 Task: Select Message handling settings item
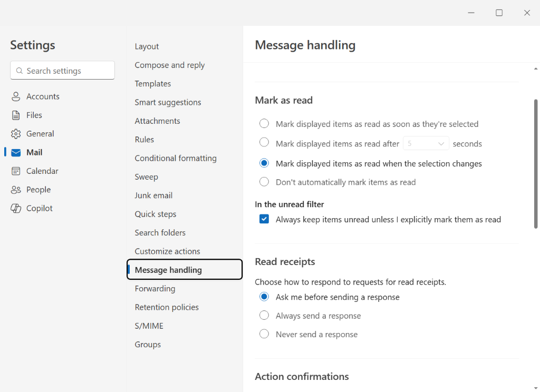pos(185,269)
